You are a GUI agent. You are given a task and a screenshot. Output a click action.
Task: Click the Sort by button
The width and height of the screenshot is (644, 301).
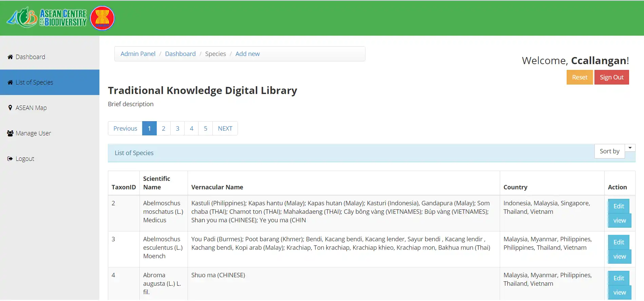(x=609, y=151)
